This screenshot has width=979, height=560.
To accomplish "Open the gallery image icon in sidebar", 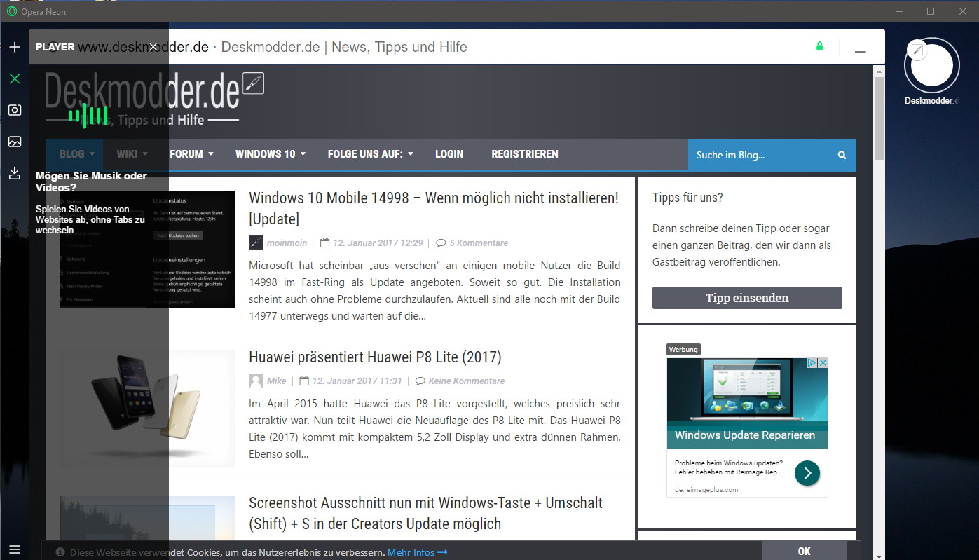I will [x=14, y=142].
